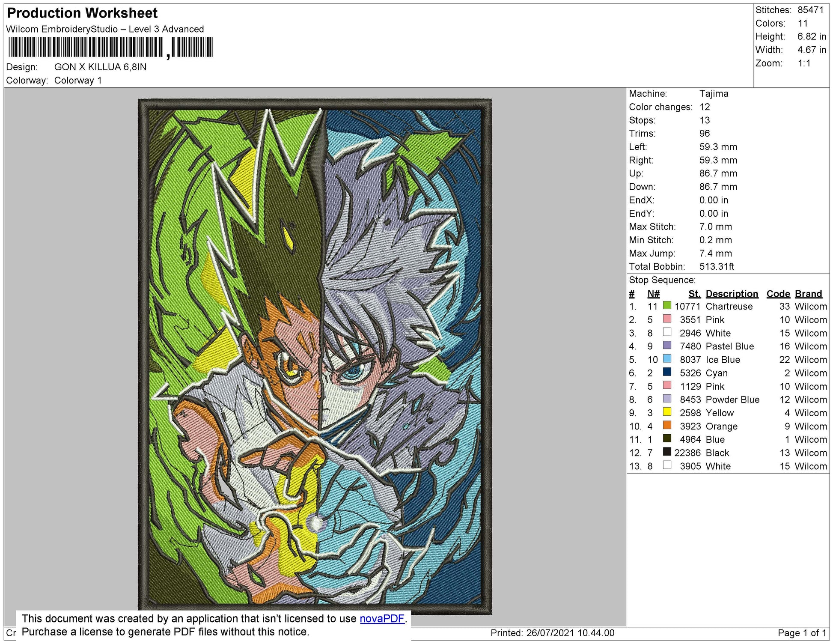Click the Stitches count value 85471
The image size is (833, 644).
tap(810, 10)
